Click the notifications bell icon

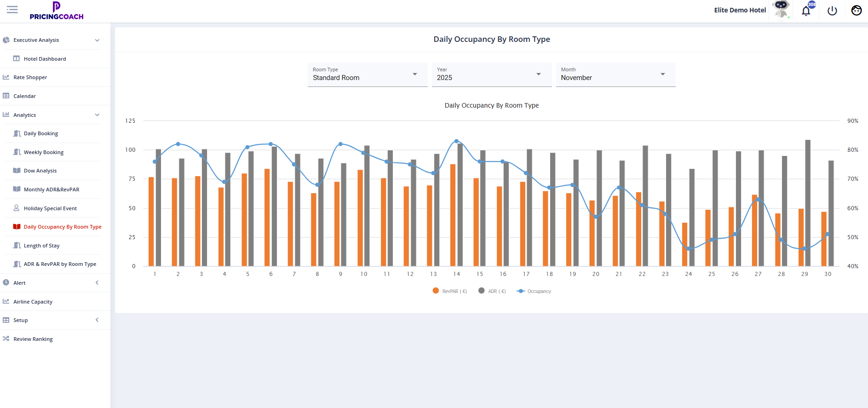tap(806, 11)
